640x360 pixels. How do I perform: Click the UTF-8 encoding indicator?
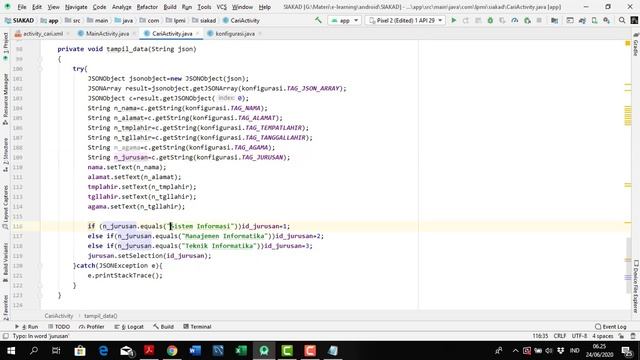point(579,336)
